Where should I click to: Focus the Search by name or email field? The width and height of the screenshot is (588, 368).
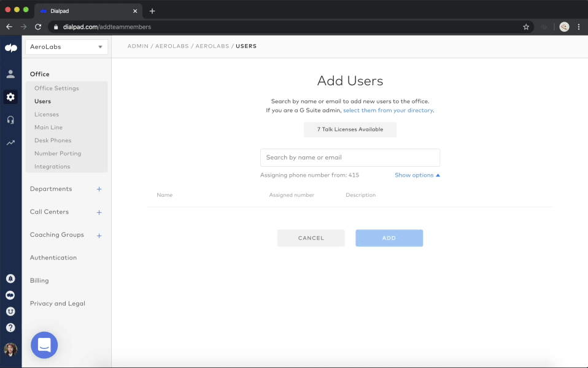[350, 158]
